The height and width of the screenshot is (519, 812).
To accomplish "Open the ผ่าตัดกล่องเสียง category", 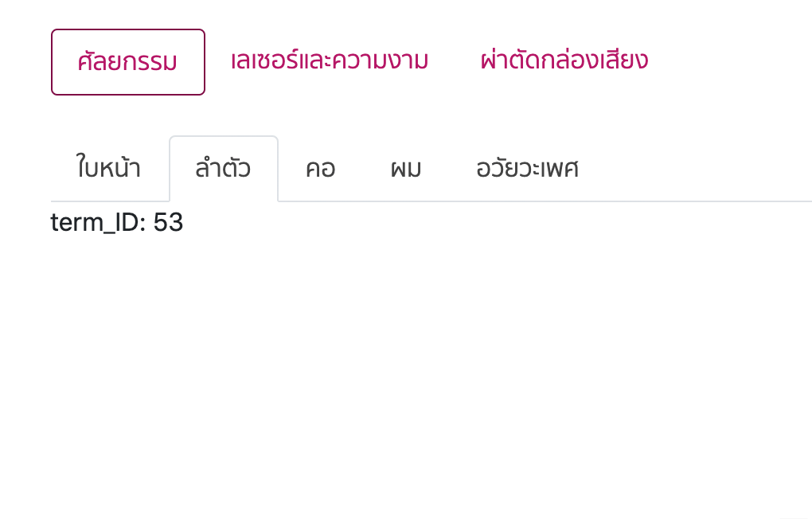I will click(564, 61).
